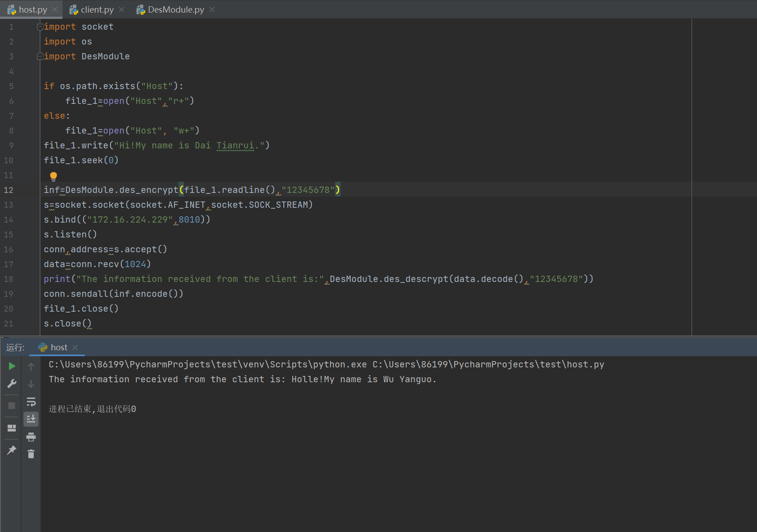757x532 pixels.
Task: Pin the Run tab with pin icon
Action: 12,450
